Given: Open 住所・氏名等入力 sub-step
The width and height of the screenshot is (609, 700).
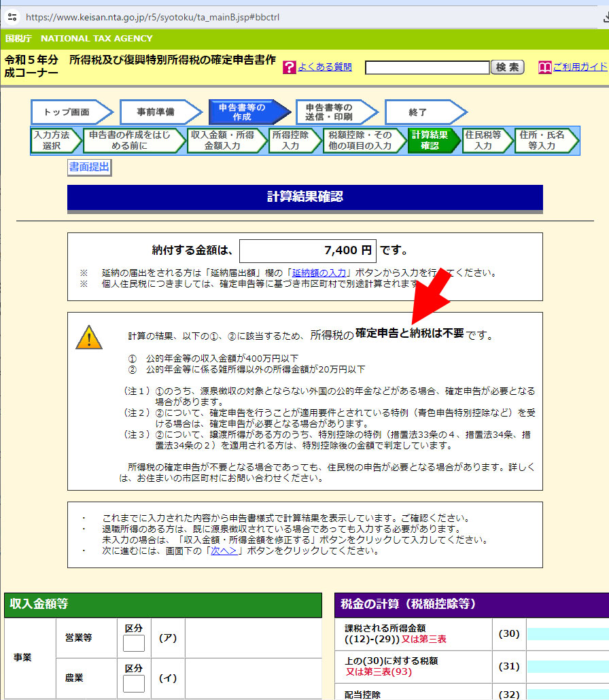Looking at the screenshot, I should [542, 140].
